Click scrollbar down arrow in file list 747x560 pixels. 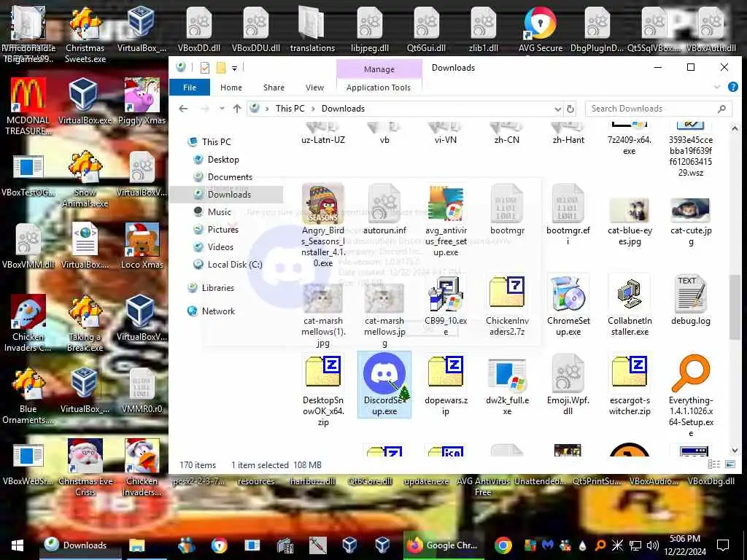coord(735,450)
